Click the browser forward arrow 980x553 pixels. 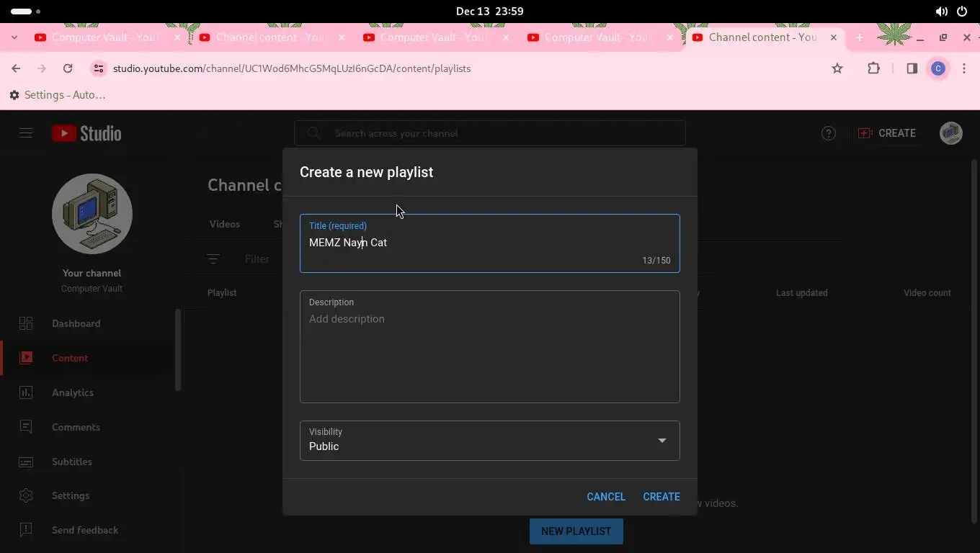pyautogui.click(x=42, y=68)
